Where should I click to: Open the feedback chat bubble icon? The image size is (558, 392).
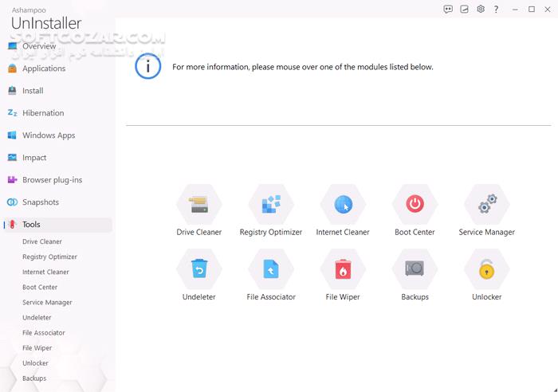pyautogui.click(x=448, y=10)
